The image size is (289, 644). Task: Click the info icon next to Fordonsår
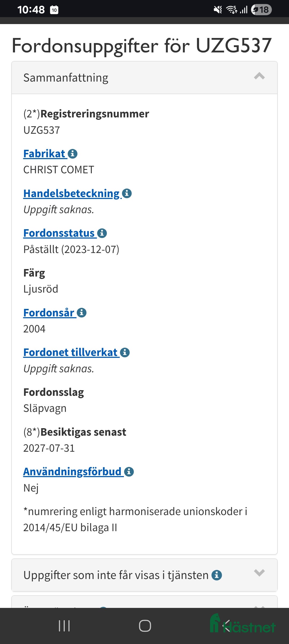tap(81, 312)
